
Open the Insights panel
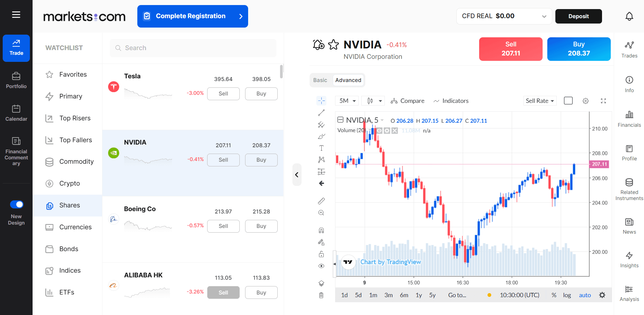629,260
